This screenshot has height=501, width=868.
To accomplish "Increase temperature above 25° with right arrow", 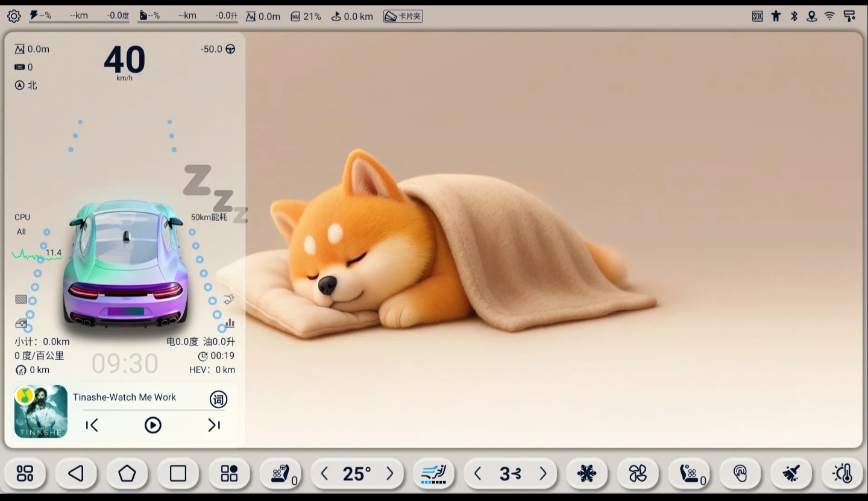I will [390, 474].
